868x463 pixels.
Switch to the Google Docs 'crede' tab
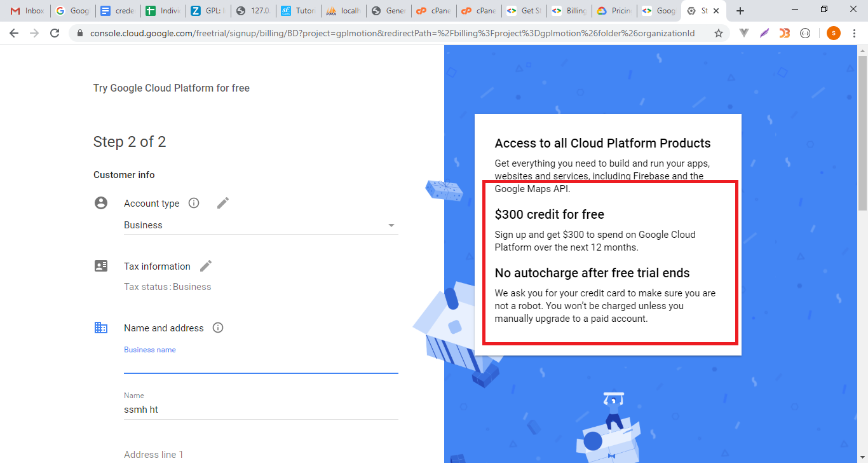click(118, 11)
